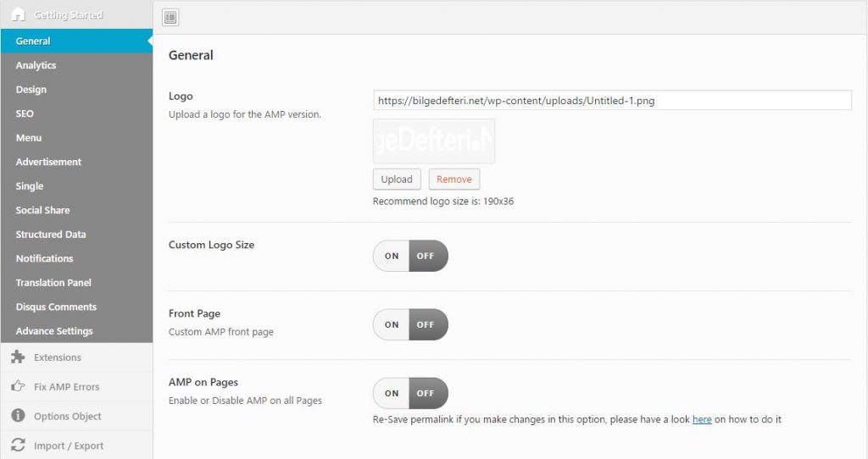Toggle the Custom Logo Size switch

[410, 256]
